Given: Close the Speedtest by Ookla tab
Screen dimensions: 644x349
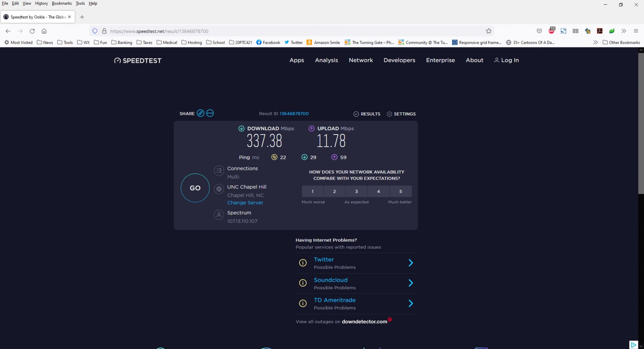Looking at the screenshot, I should coord(69,17).
